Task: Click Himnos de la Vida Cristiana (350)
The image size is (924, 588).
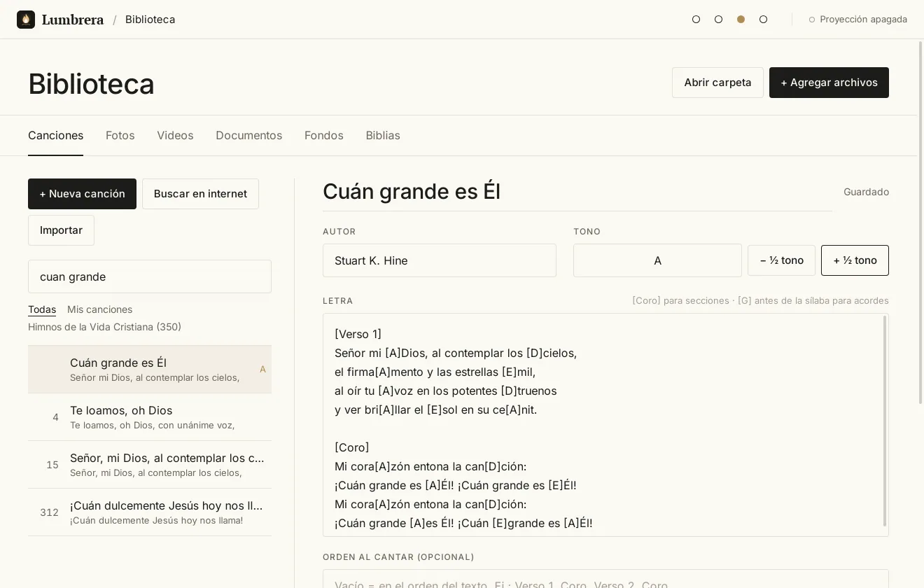Action: [104, 327]
